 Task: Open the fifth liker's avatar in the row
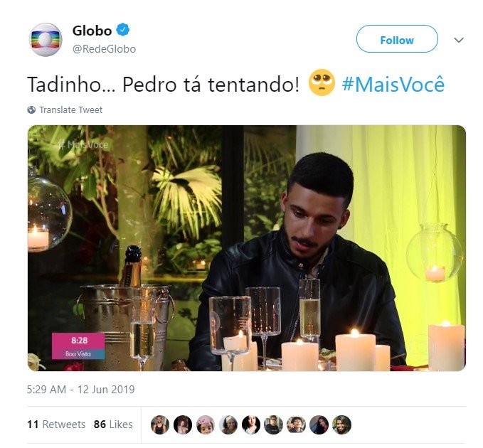pyautogui.click(x=251, y=425)
